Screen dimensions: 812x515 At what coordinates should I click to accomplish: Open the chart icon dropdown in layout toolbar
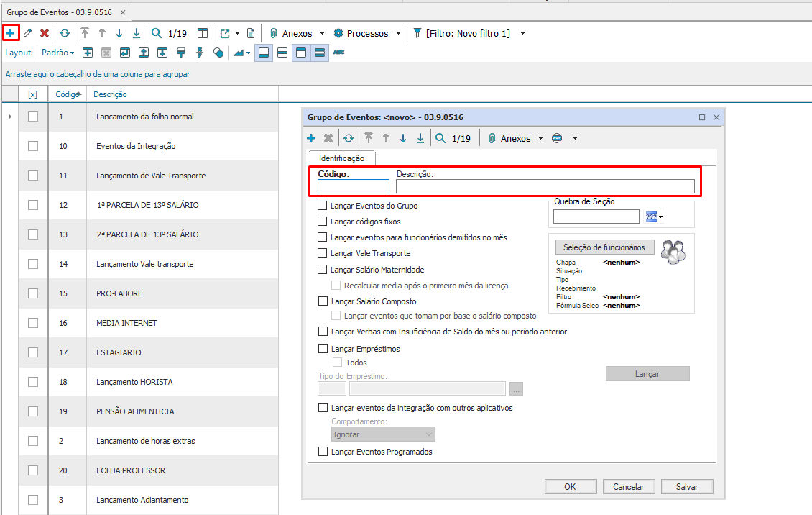(249, 53)
